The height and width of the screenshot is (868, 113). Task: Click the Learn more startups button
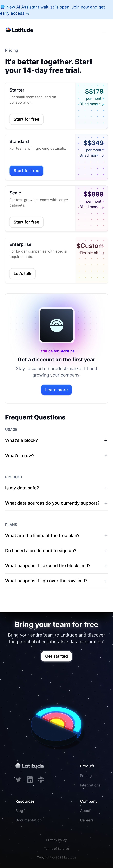click(x=56, y=390)
